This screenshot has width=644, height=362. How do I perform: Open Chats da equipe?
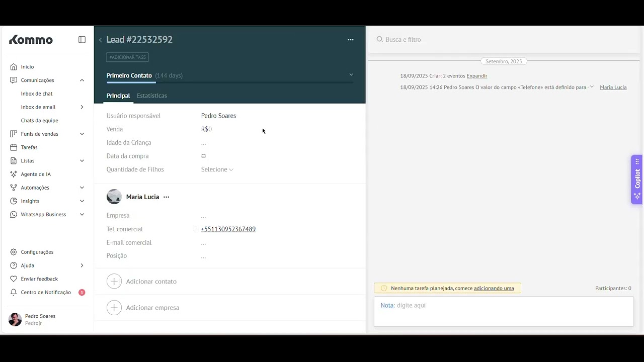coord(40,121)
